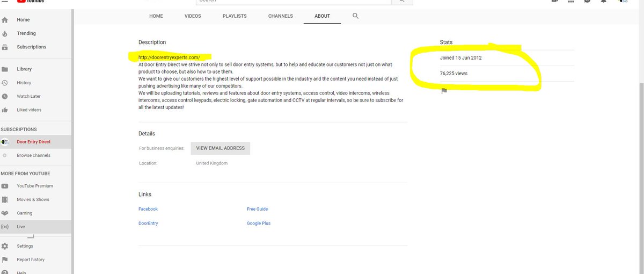Click the VIEW EMAIL ADDRESS button

[221, 148]
